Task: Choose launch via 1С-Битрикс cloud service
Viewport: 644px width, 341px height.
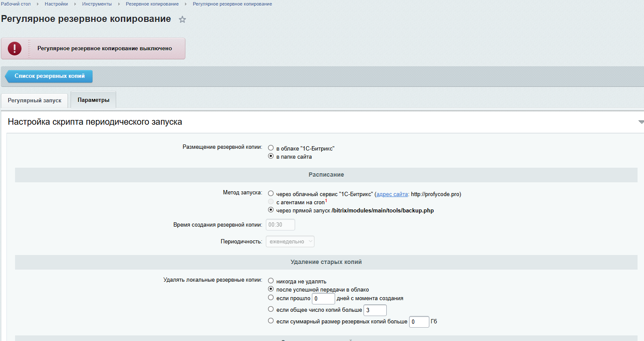Action: coord(271,194)
